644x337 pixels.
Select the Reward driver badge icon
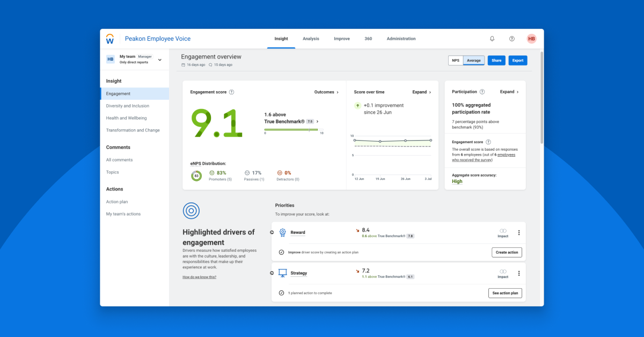(283, 232)
